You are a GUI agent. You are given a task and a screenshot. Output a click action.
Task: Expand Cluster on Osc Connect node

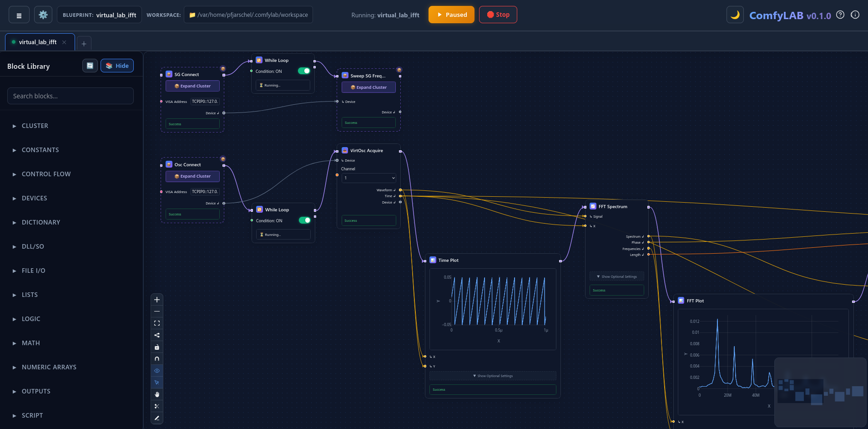tap(192, 176)
